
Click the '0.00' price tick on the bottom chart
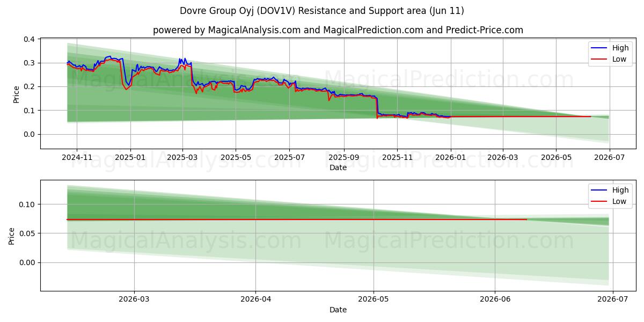point(27,262)
